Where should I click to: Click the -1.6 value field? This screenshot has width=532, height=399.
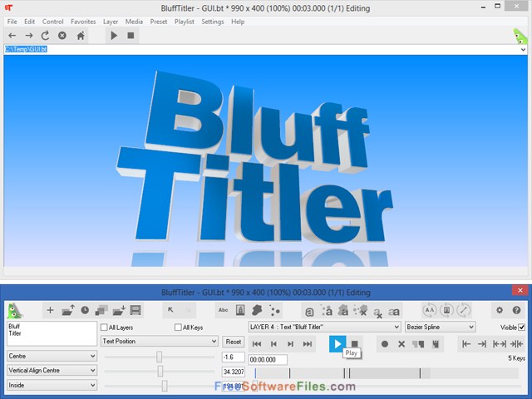click(234, 357)
